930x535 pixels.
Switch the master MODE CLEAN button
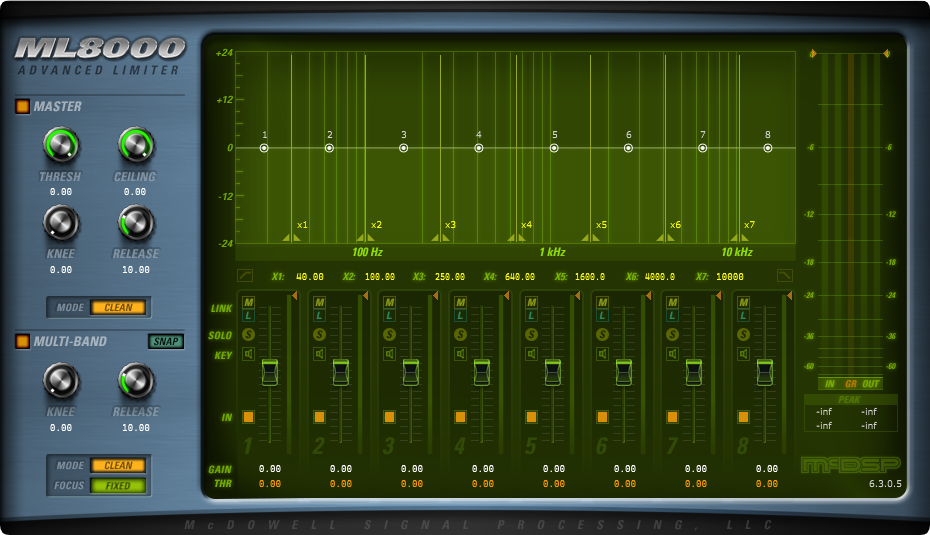coord(118,307)
